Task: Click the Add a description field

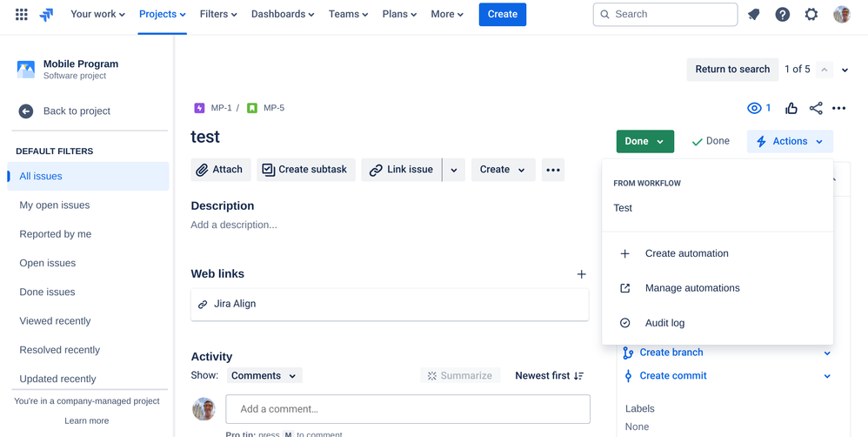Action: [x=234, y=225]
